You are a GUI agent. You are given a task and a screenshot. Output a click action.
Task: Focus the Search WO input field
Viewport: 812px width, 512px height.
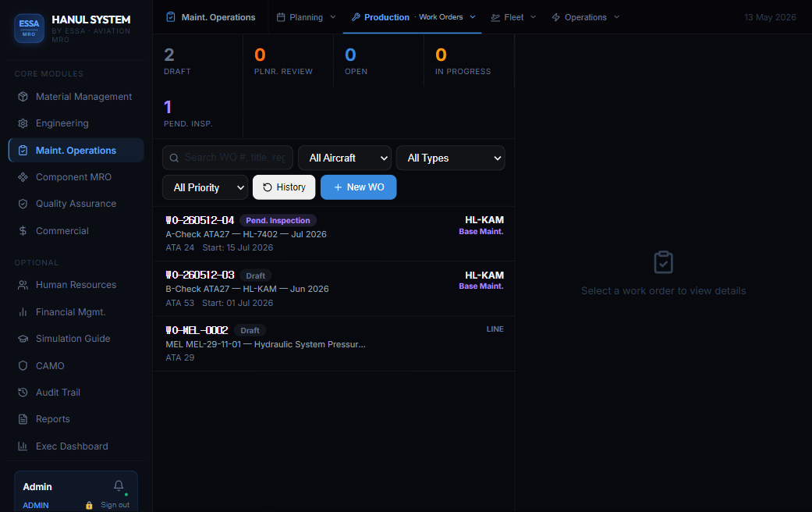click(228, 158)
